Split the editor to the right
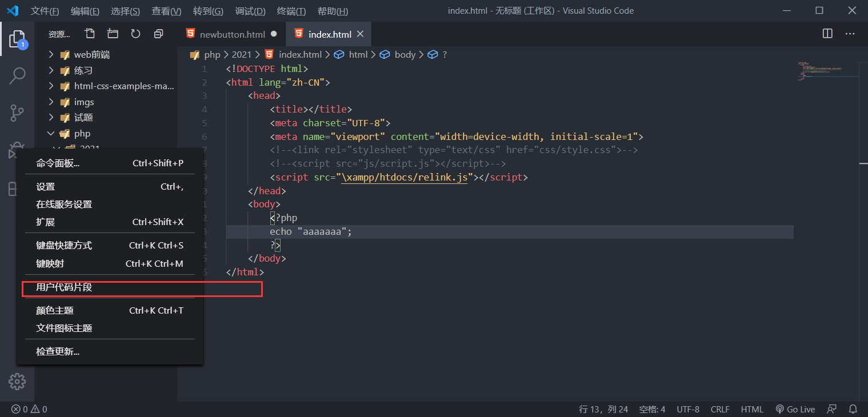868x417 pixels. click(827, 34)
